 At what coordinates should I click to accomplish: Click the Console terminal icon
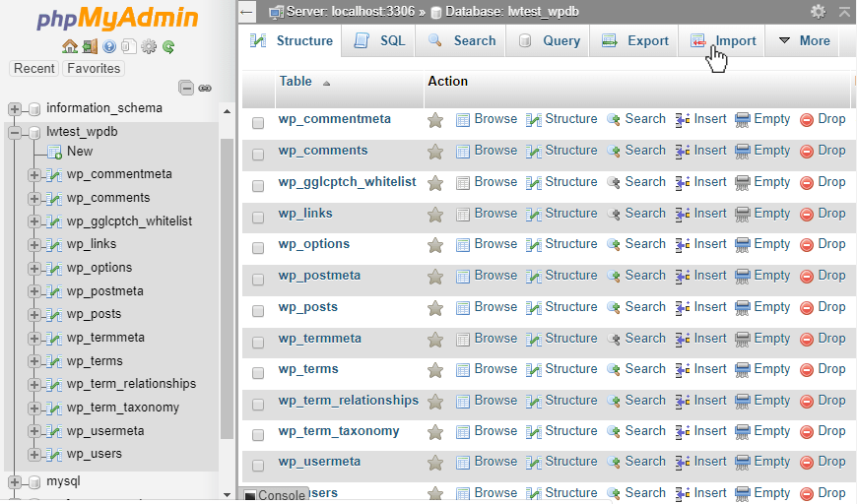tap(250, 496)
